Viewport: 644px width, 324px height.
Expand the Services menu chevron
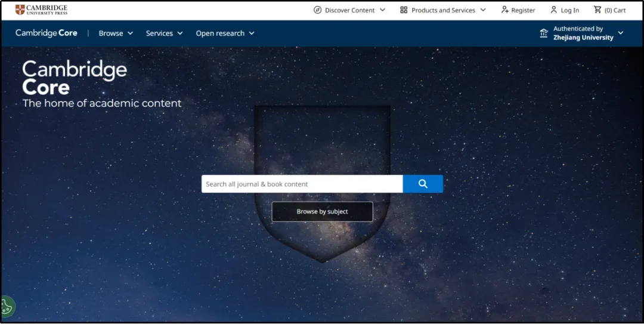click(180, 33)
